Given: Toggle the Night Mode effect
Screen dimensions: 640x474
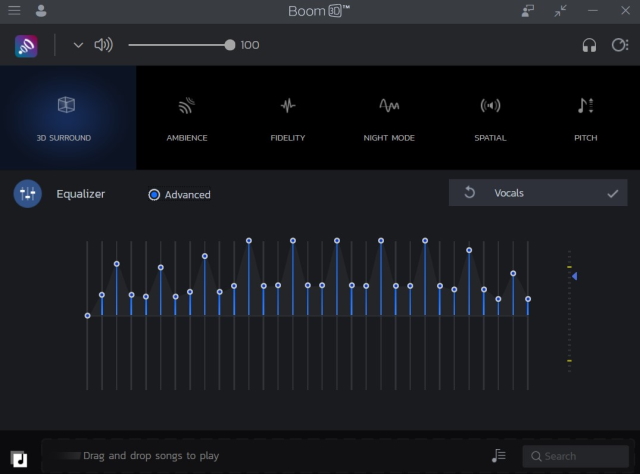Looking at the screenshot, I should (389, 118).
